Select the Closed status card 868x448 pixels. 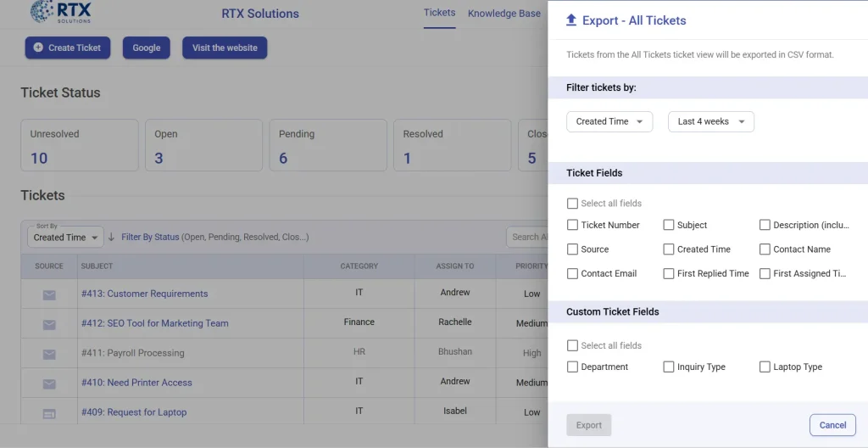tap(533, 145)
